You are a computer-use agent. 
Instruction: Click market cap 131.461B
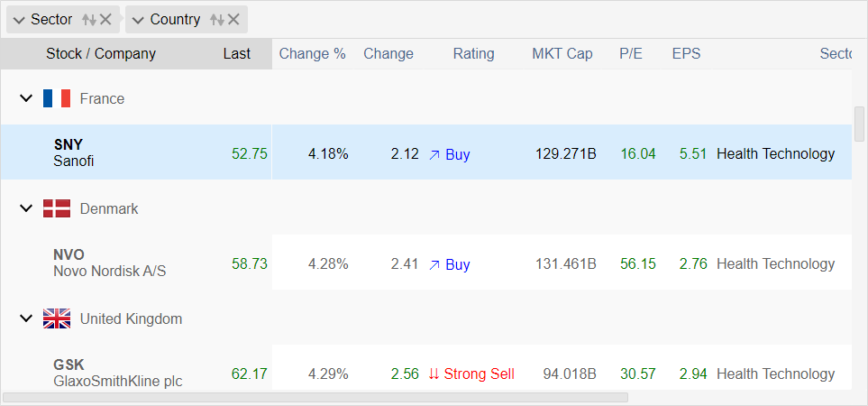(x=566, y=264)
